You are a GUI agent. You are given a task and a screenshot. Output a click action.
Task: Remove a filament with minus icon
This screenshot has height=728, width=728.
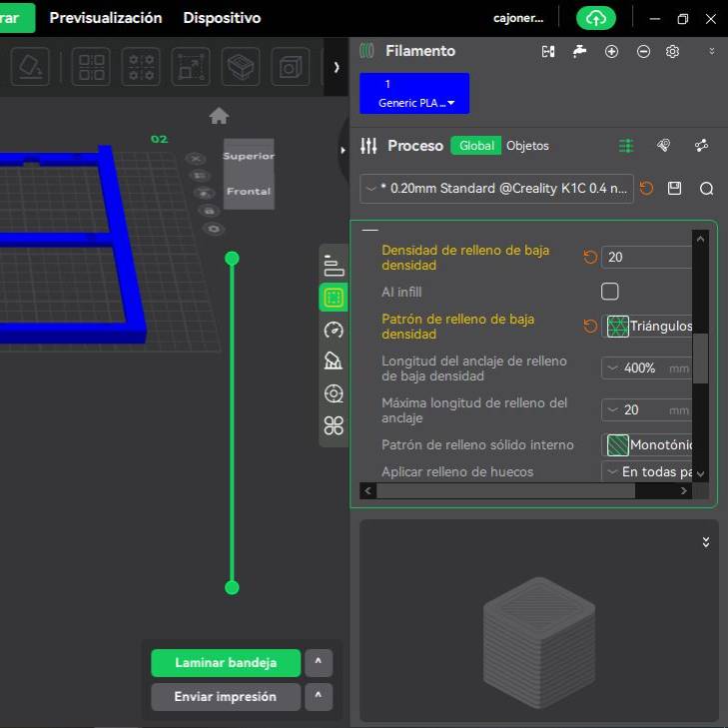tap(643, 51)
